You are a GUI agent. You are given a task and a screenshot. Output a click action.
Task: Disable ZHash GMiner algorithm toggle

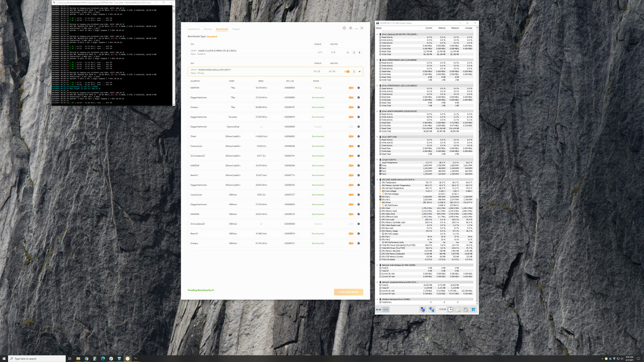click(351, 136)
